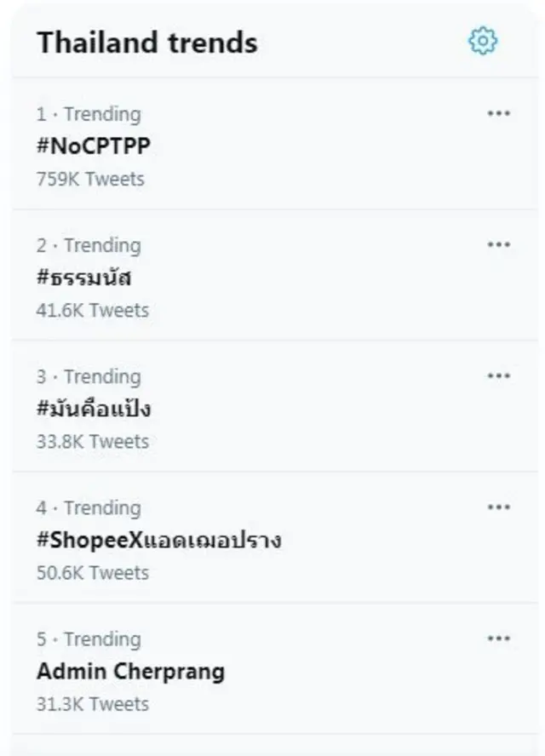This screenshot has width=545, height=756.
Task: Open more options for #มันคือแป้ง trend
Action: pos(498,376)
